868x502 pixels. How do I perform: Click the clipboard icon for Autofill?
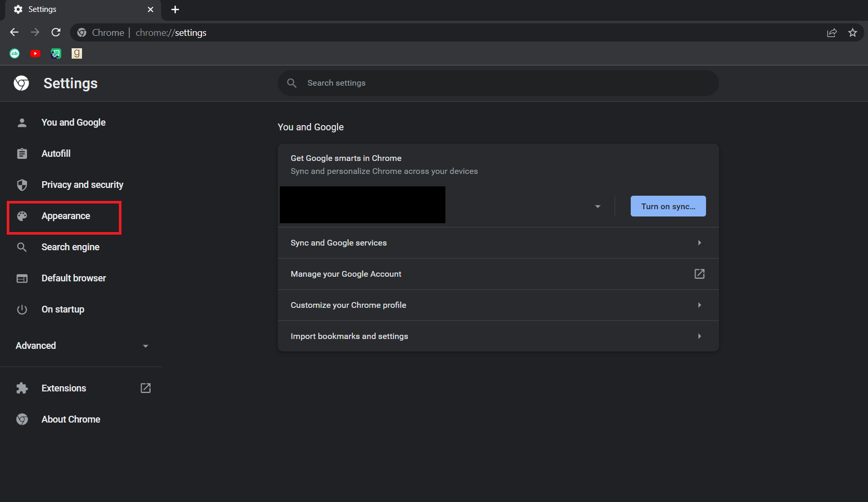22,154
